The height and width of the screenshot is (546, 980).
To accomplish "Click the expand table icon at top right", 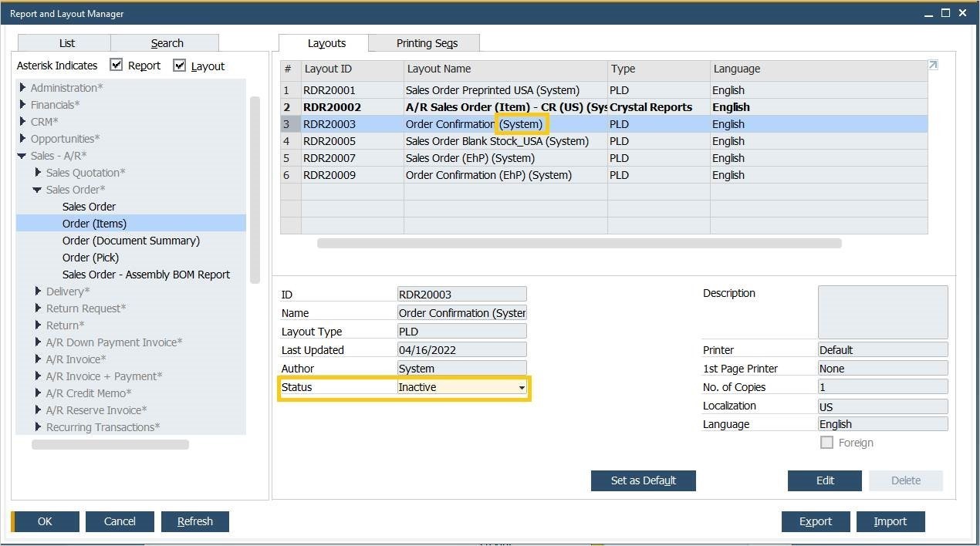I will click(x=932, y=66).
